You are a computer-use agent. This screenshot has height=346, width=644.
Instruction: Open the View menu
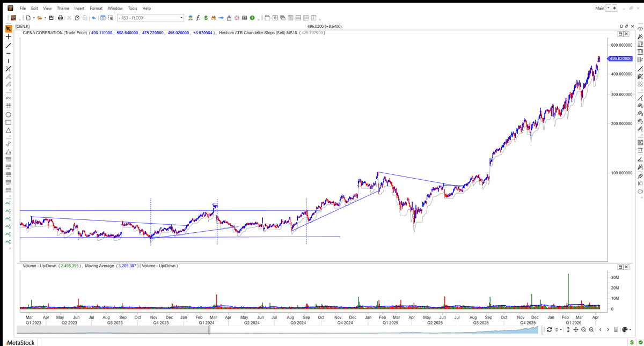(x=47, y=9)
